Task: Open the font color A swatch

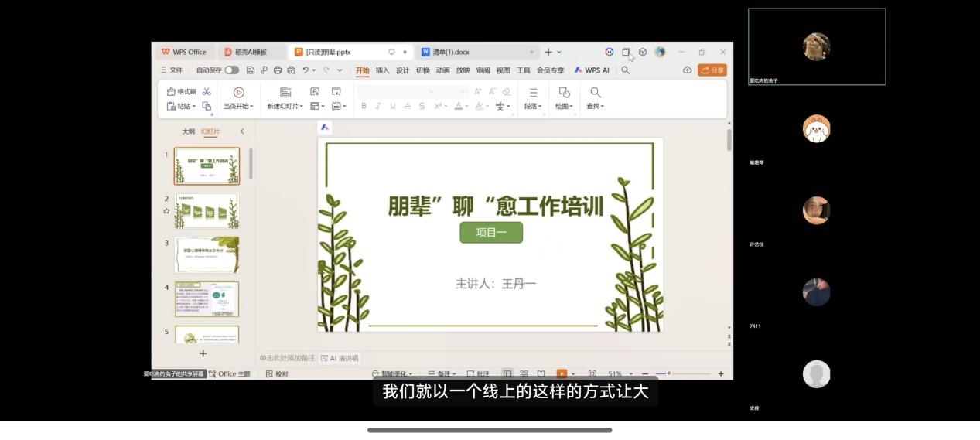Action: 458,106
